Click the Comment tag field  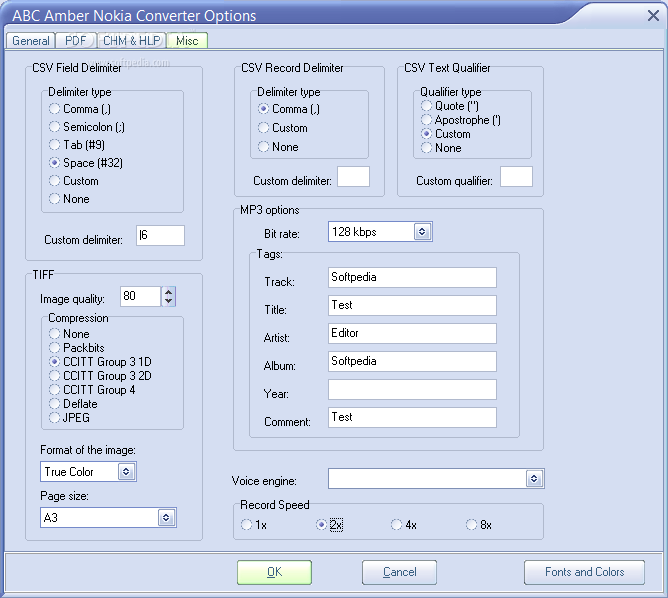pyautogui.click(x=412, y=417)
